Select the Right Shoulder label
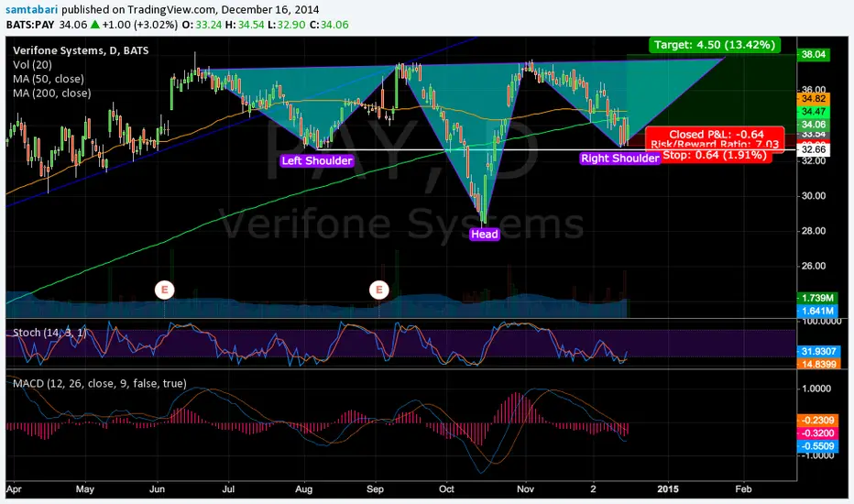Image resolution: width=854 pixels, height=504 pixels. point(619,159)
